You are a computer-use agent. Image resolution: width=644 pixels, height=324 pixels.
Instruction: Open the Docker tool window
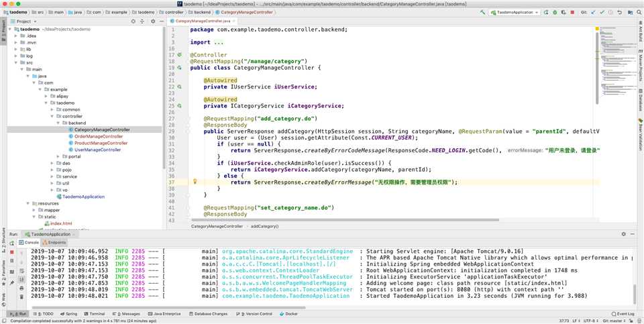pos(288,314)
